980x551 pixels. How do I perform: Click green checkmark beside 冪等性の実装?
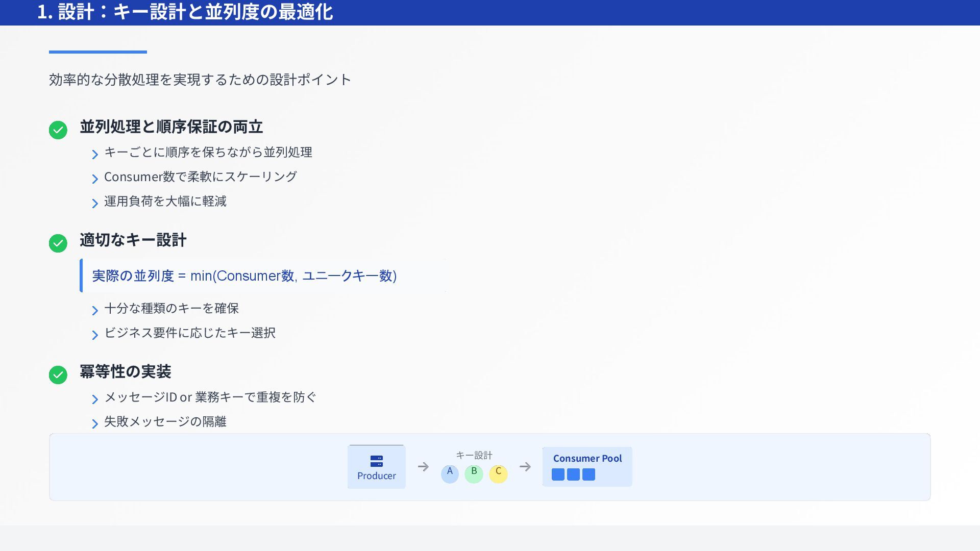[x=58, y=375]
